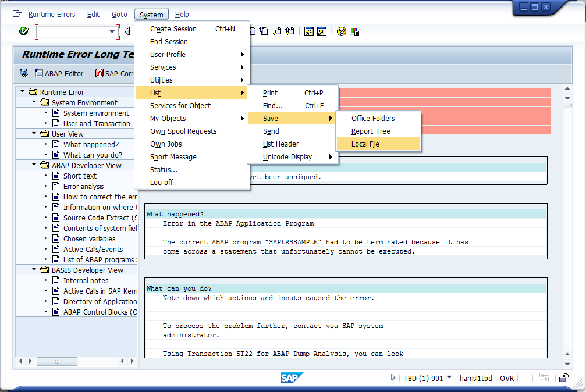Click the debugger icon left of ABAP Editor
This screenshot has width=586, height=392.
point(24,73)
